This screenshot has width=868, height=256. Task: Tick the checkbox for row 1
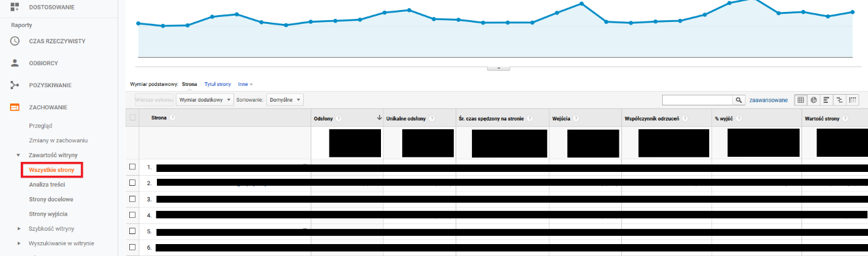pyautogui.click(x=132, y=167)
